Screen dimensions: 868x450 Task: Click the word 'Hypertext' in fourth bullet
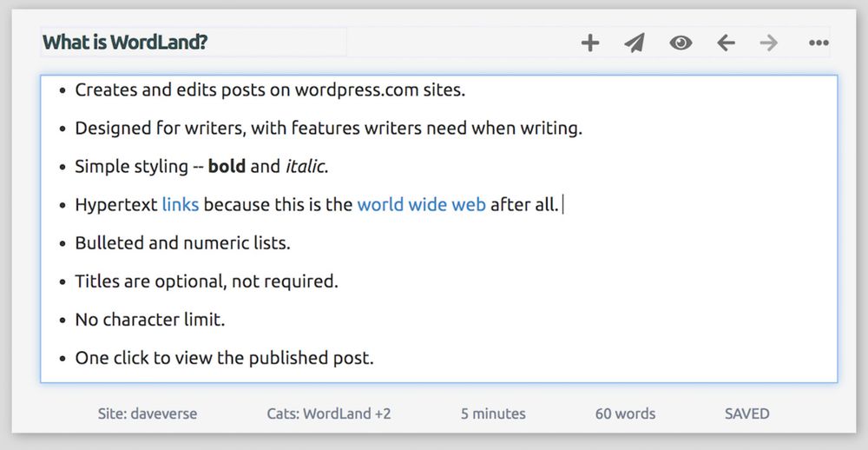click(116, 204)
